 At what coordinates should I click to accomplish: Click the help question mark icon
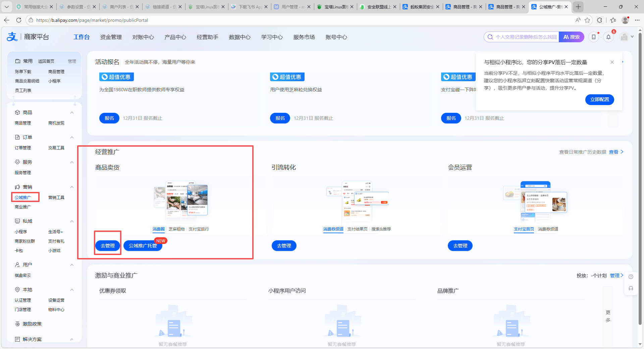tap(631, 277)
